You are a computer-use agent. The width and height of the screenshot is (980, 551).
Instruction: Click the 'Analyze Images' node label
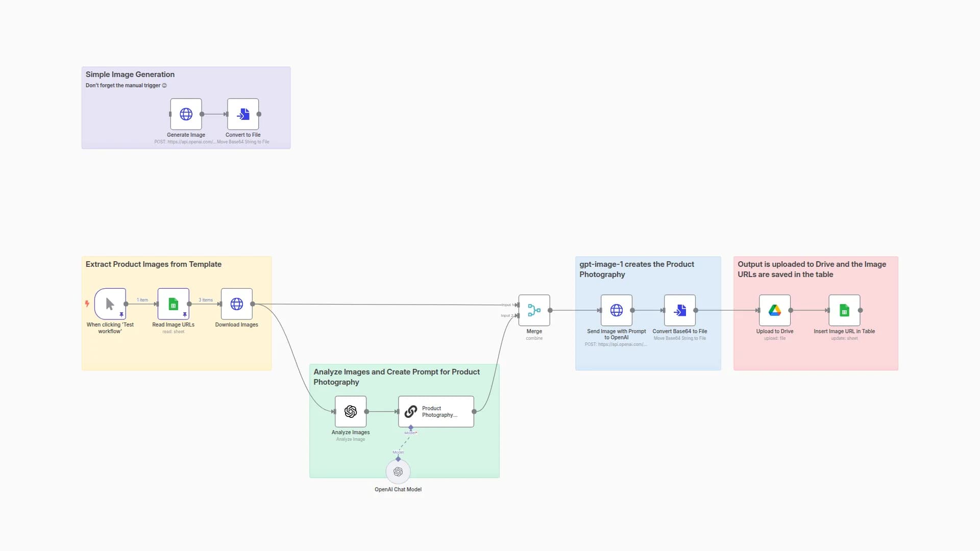(351, 433)
